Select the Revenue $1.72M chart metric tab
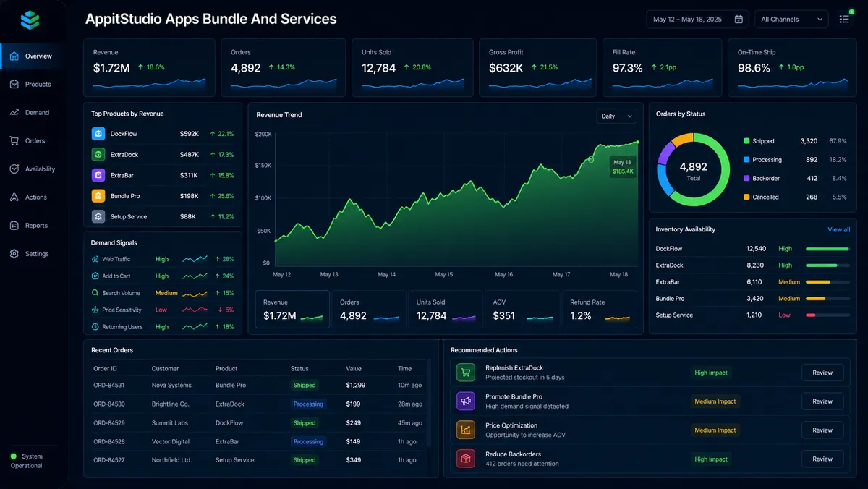868x489 pixels. [x=292, y=310]
